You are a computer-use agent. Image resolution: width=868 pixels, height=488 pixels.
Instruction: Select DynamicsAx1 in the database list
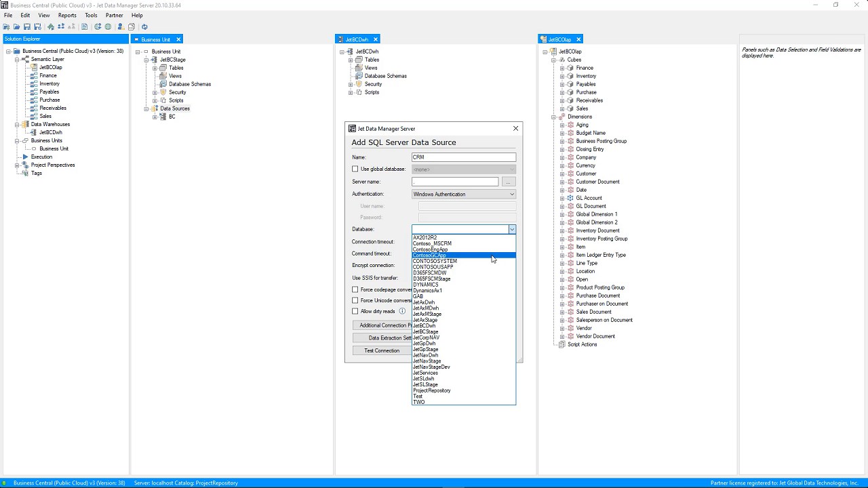[464, 291]
